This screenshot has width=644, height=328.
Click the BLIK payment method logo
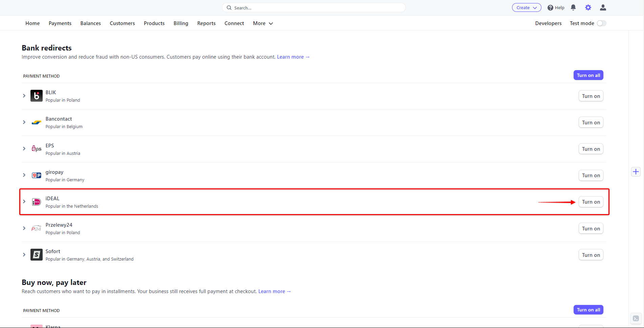pyautogui.click(x=36, y=96)
